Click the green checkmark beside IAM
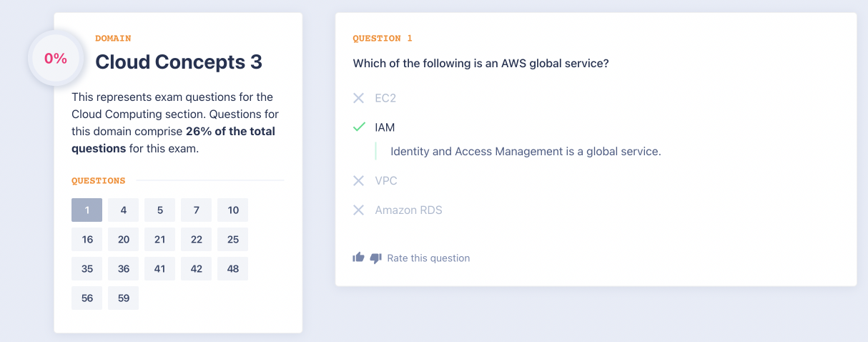868x342 pixels. (359, 127)
